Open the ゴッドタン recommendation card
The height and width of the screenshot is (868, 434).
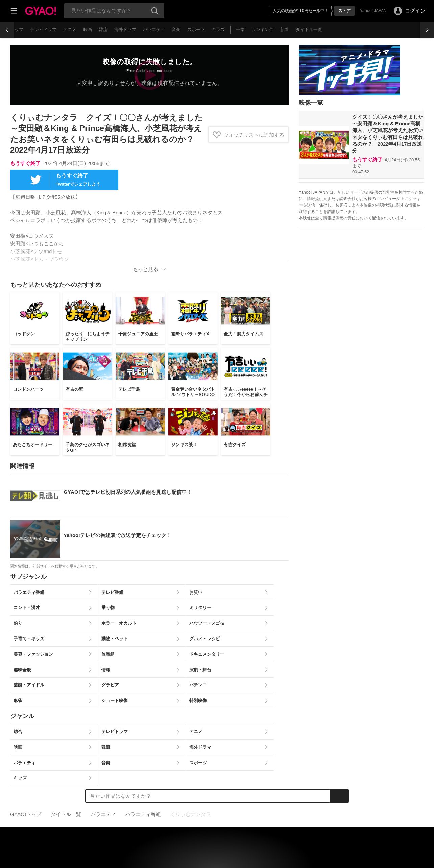[x=35, y=318]
